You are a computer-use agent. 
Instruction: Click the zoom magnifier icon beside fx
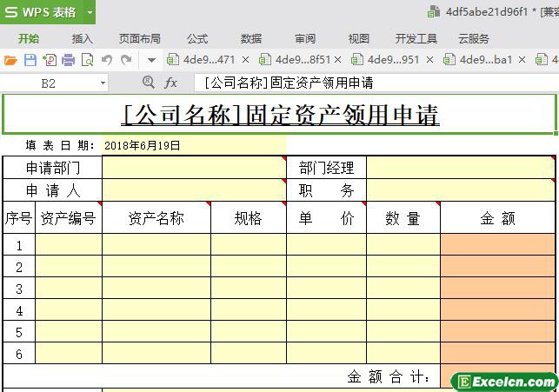point(148,83)
